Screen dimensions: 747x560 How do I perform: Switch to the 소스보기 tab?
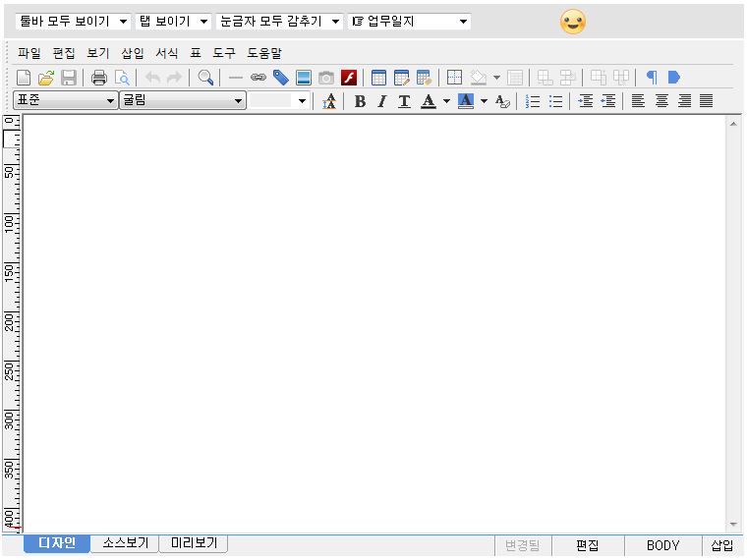[126, 543]
